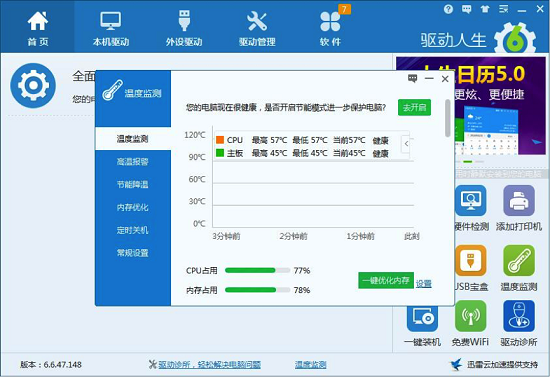Open the 一键装机 icon

pyautogui.click(x=422, y=317)
